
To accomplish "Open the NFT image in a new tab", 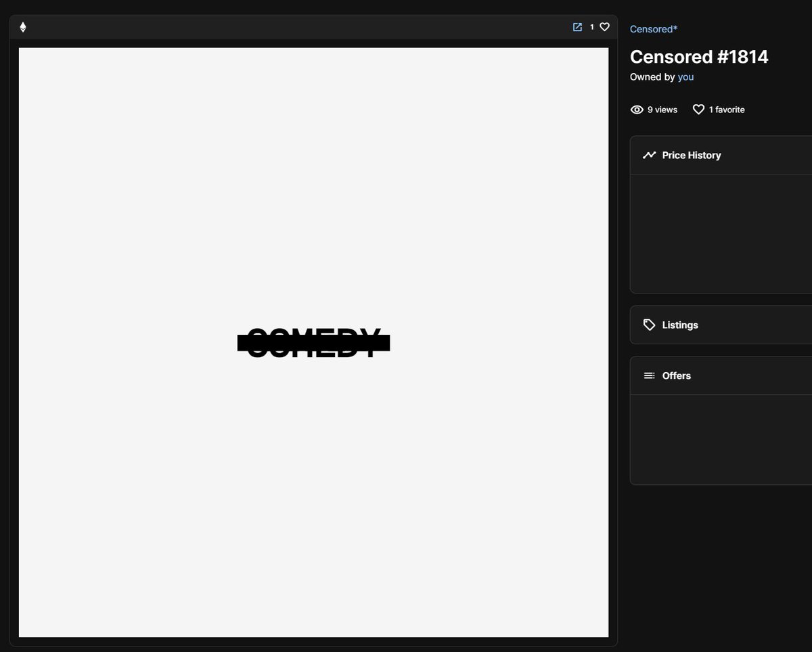I will point(577,27).
